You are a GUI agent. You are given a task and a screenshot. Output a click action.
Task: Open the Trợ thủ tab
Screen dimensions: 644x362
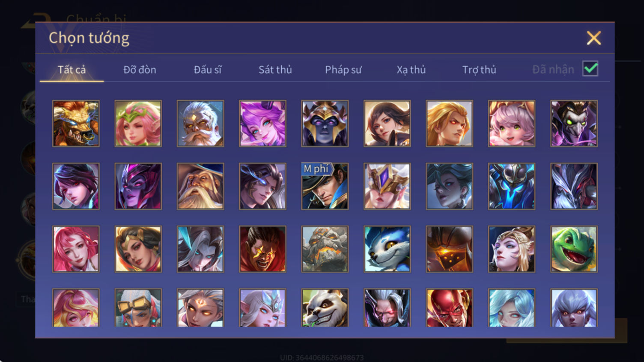click(x=479, y=70)
